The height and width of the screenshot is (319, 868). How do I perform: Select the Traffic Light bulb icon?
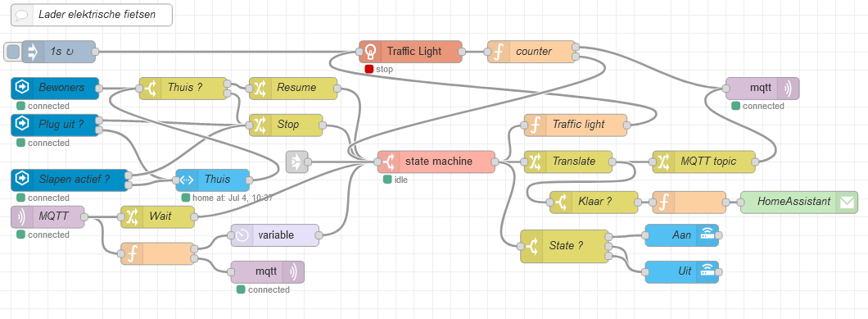point(370,52)
